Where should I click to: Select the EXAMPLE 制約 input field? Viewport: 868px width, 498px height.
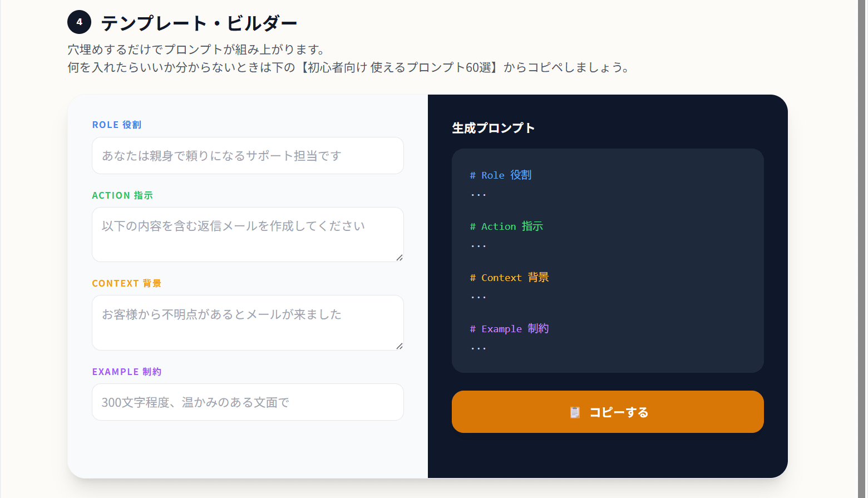[x=248, y=402]
